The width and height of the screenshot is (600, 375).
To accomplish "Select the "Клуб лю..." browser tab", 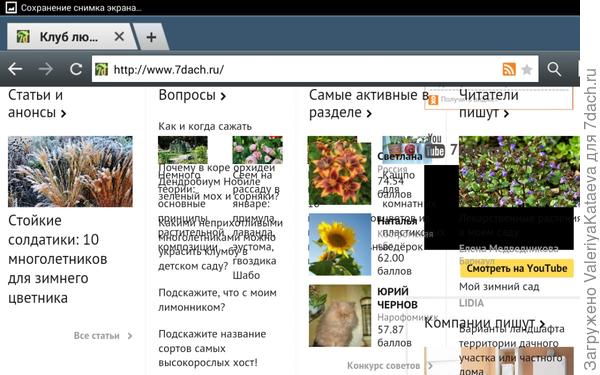I will point(72,37).
